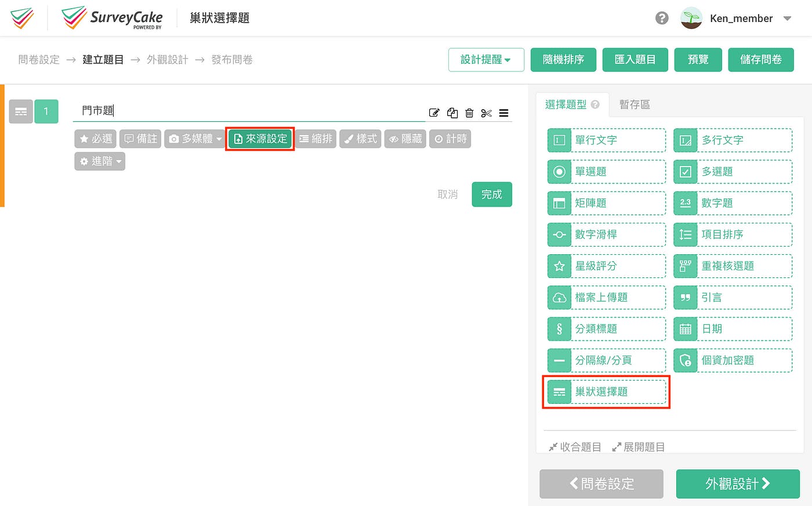812x506 pixels.
Task: Open help via question mark icon in header
Action: (x=662, y=18)
